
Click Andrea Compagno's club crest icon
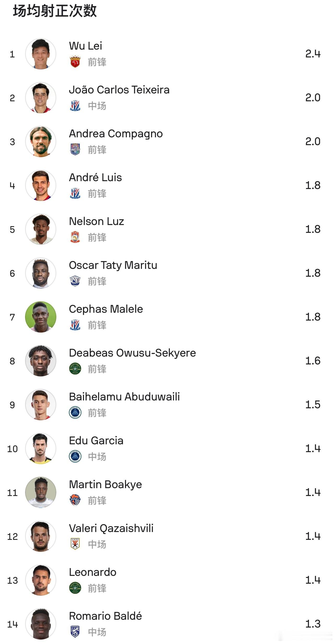coord(75,150)
